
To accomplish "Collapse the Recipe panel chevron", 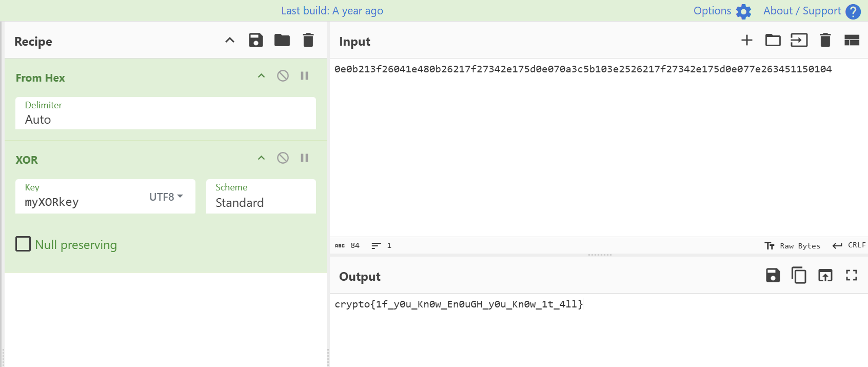I will pos(230,40).
